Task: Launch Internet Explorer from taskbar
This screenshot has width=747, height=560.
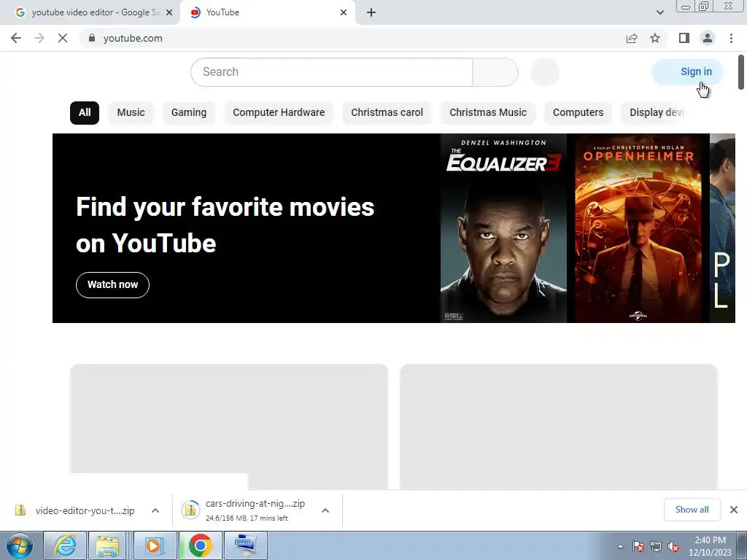Action: pos(65,545)
